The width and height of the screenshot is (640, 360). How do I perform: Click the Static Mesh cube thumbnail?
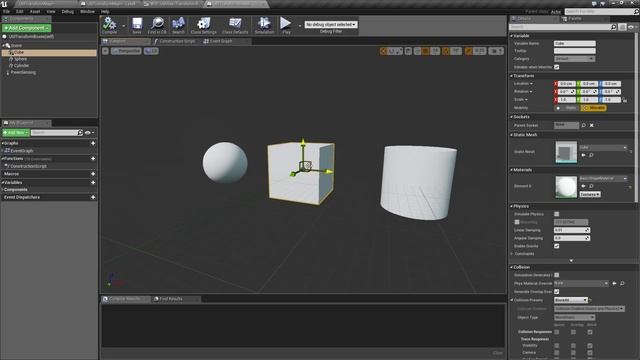point(566,152)
